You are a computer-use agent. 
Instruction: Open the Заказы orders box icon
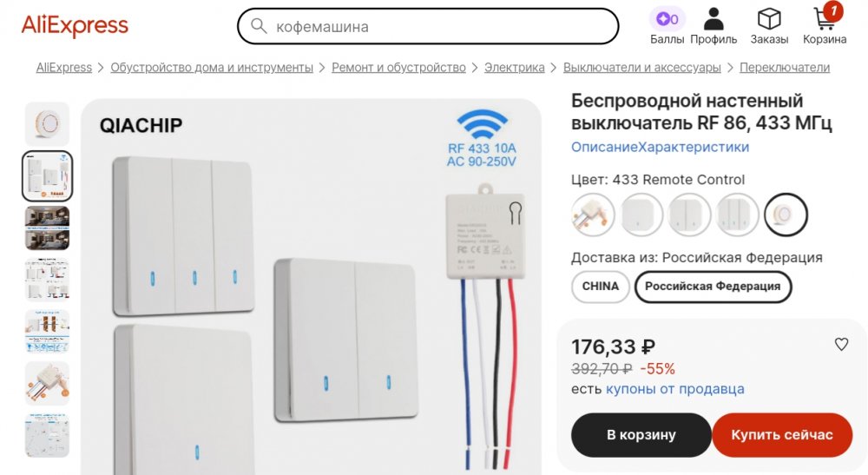(x=769, y=19)
